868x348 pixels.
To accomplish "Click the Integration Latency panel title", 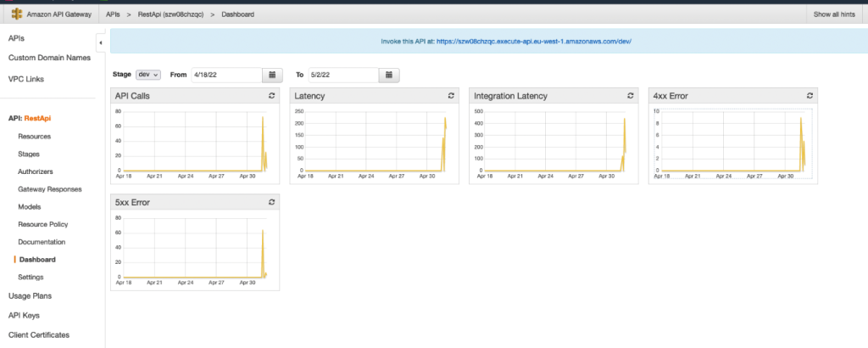I will click(510, 96).
